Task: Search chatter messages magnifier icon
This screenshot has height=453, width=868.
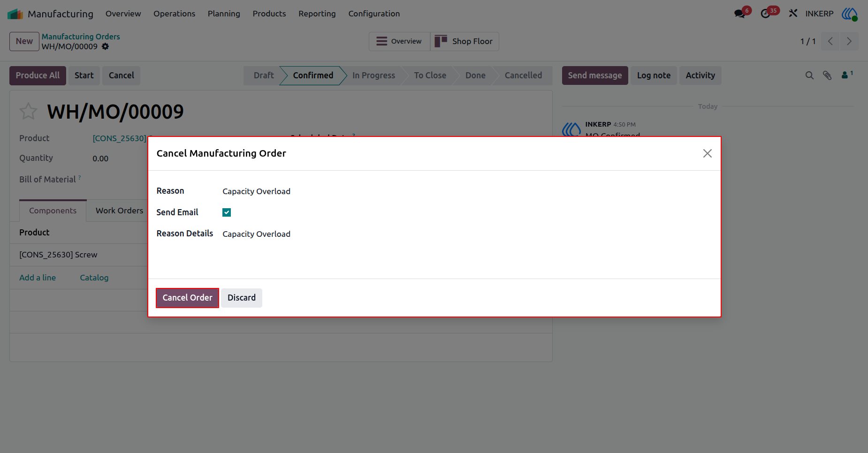Action: (x=809, y=75)
